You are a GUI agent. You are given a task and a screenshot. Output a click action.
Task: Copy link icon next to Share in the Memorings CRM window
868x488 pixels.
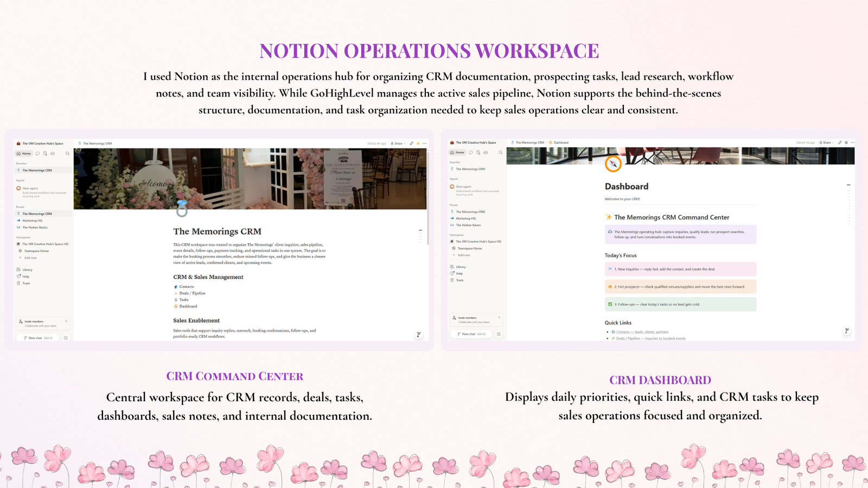[x=411, y=144]
